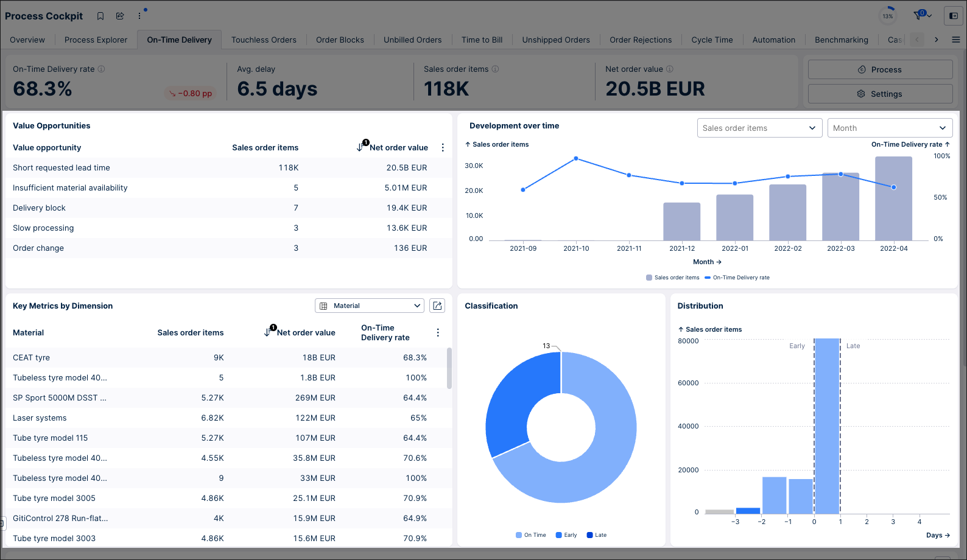This screenshot has height=560, width=967.
Task: Click info icon next to On-Time Delivery rate
Action: coord(102,69)
